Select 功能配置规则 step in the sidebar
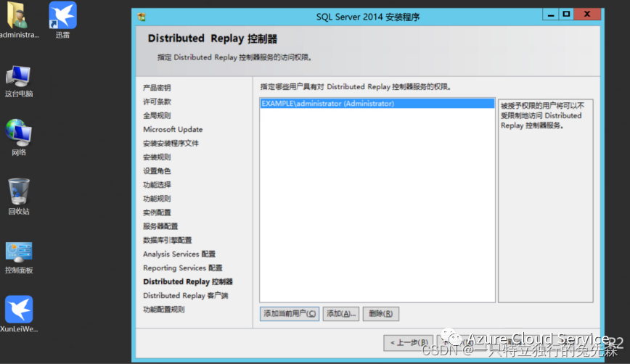The image size is (630, 364). [164, 310]
